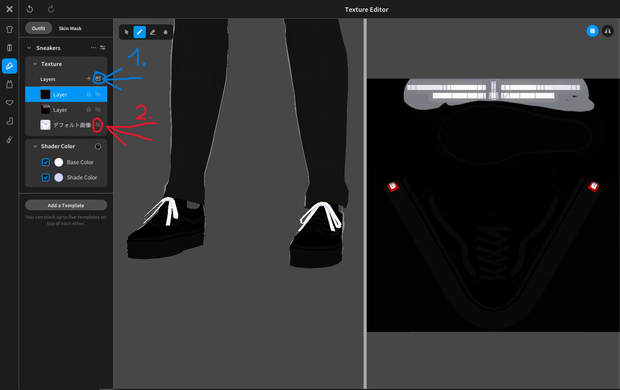Viewport: 620px width, 390px height.
Task: Activate the arrow selection tool
Action: [x=127, y=32]
